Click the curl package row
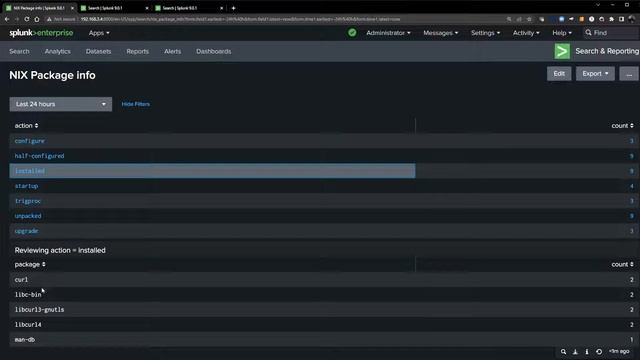 tap(324, 280)
